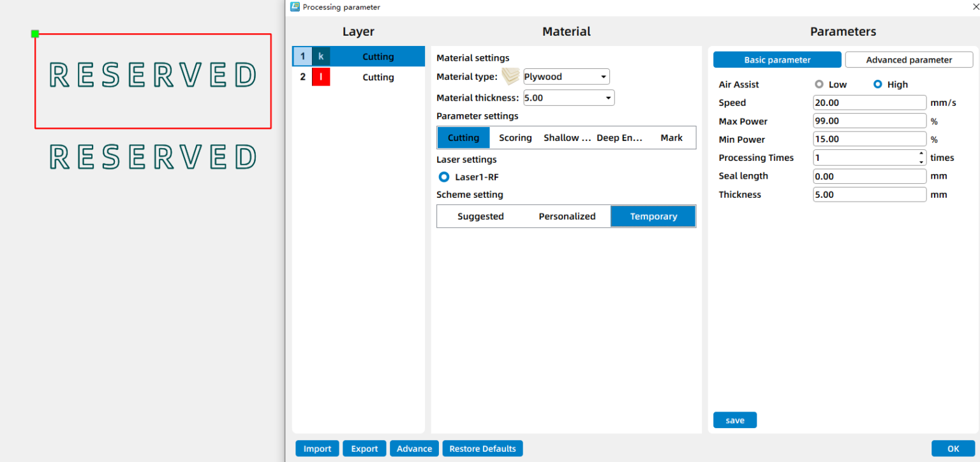
Task: Set Air Assist to High
Action: pyautogui.click(x=878, y=84)
